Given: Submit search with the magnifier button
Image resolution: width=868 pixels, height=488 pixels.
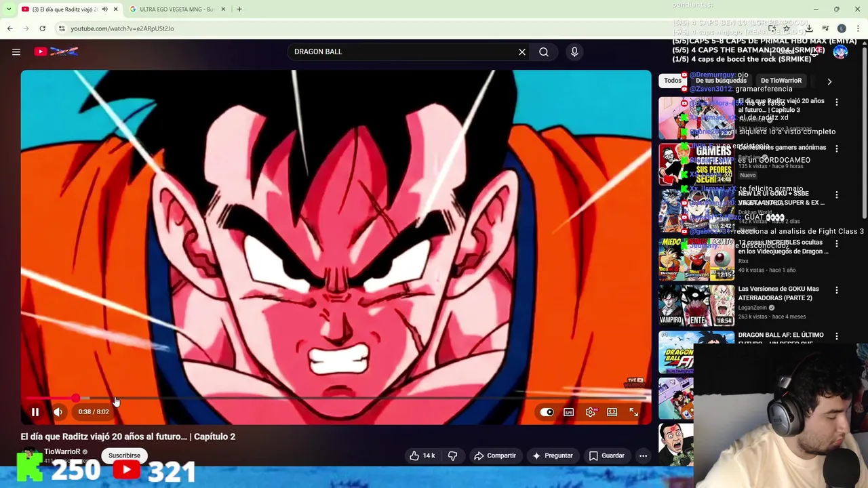Looking at the screenshot, I should (x=544, y=52).
